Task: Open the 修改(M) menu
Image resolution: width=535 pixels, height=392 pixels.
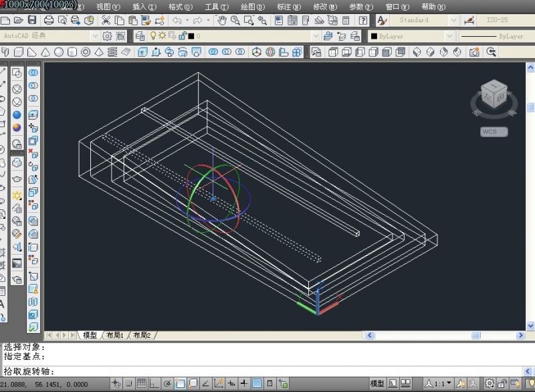Action: click(x=325, y=7)
